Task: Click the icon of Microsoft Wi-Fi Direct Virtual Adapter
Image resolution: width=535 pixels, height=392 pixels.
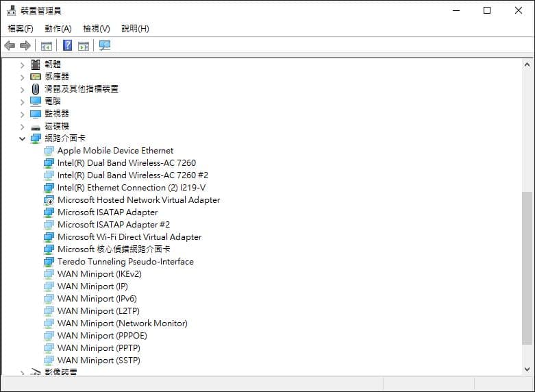Action: coord(49,237)
